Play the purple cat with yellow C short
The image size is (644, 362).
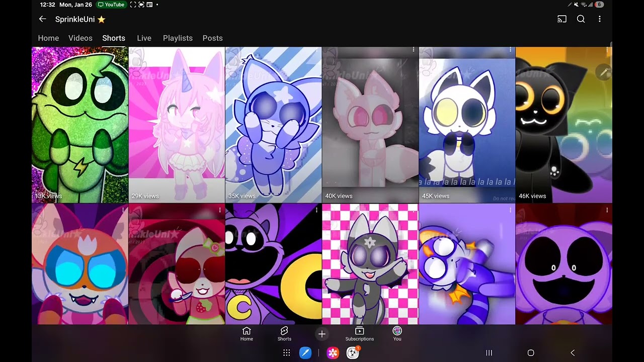pos(273,264)
